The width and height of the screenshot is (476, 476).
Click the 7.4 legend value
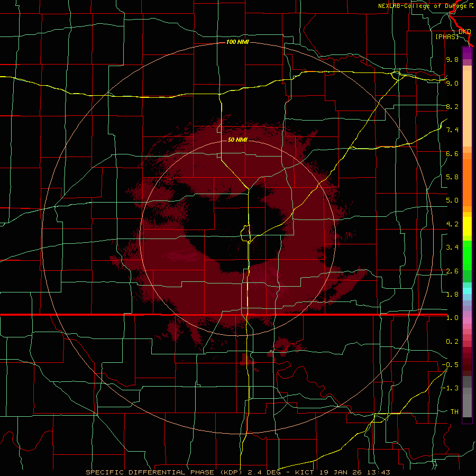452,130
